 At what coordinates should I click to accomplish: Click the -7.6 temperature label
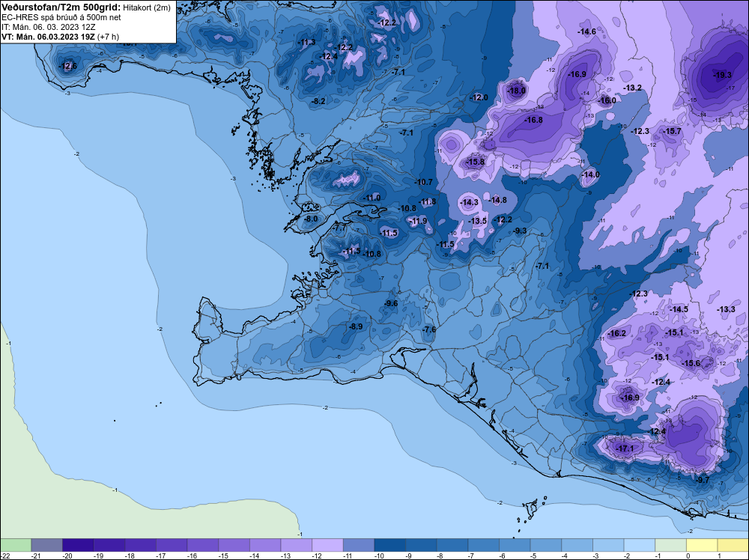click(429, 330)
